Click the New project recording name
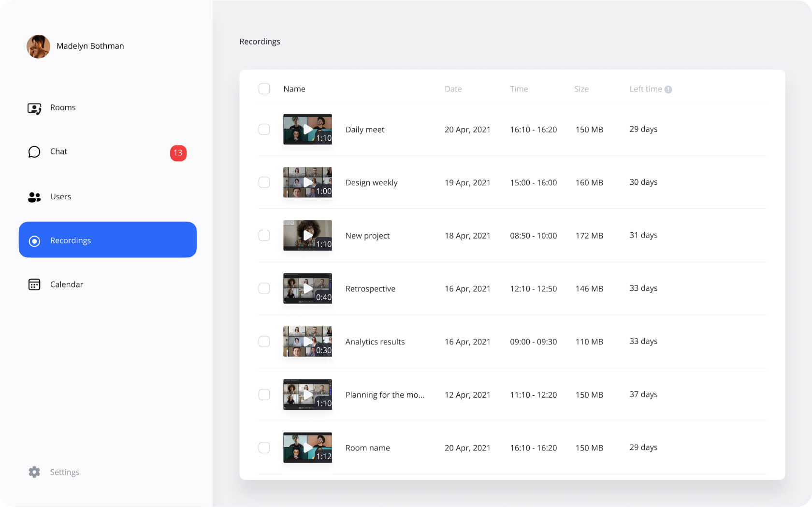 [x=367, y=236]
